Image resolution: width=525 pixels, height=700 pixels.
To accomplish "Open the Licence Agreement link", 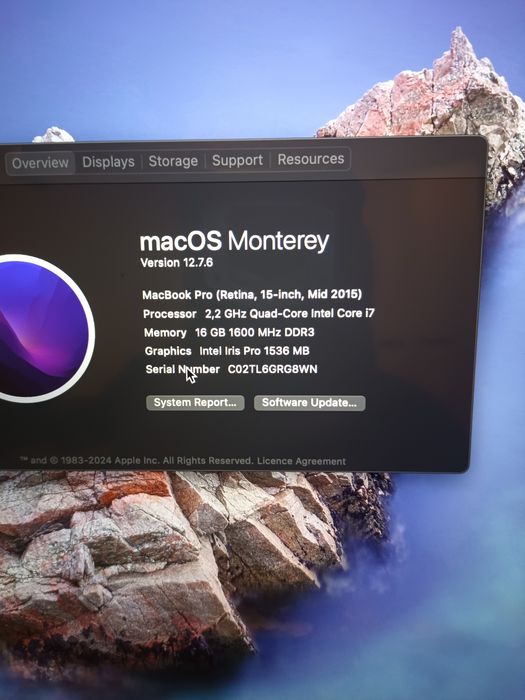I will coord(301,461).
